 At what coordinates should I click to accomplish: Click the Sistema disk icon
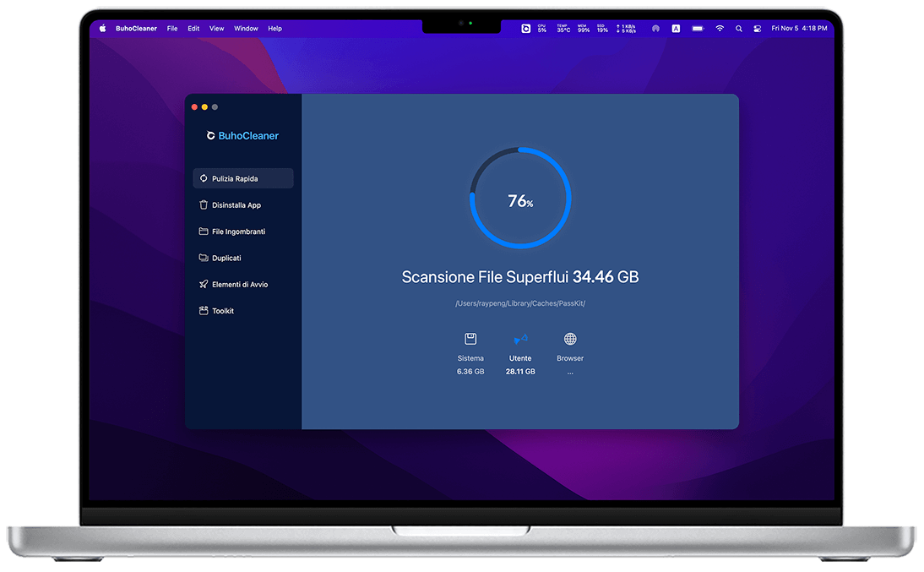click(470, 339)
